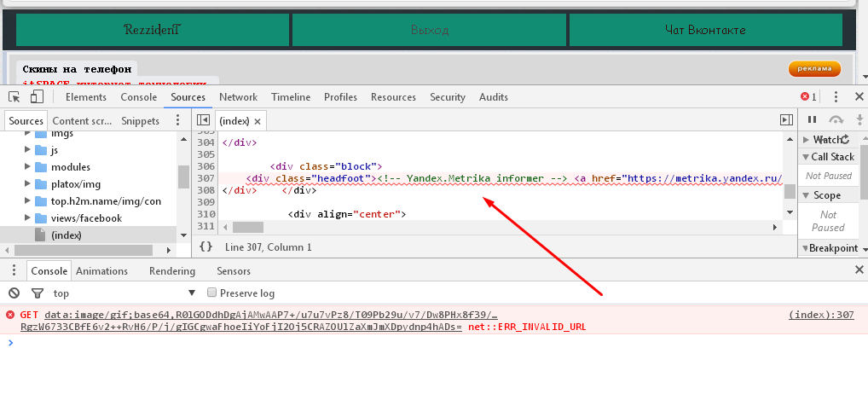Expand the modules folder
Viewport: 868px width, 400px height.
click(27, 167)
